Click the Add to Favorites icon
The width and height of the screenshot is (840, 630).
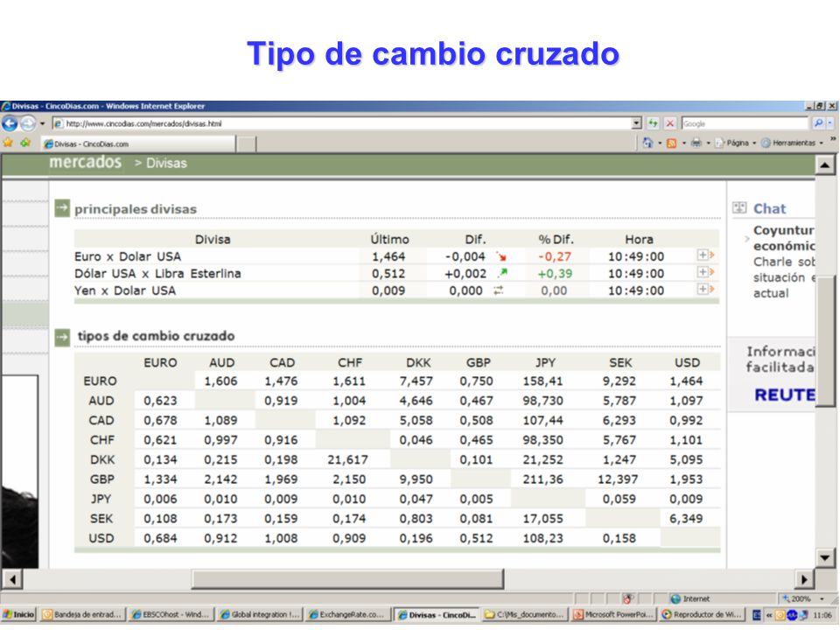25,143
